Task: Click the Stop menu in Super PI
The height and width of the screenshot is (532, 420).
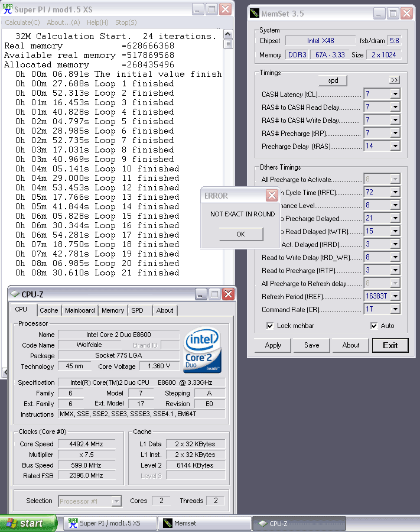Action: coord(126,22)
